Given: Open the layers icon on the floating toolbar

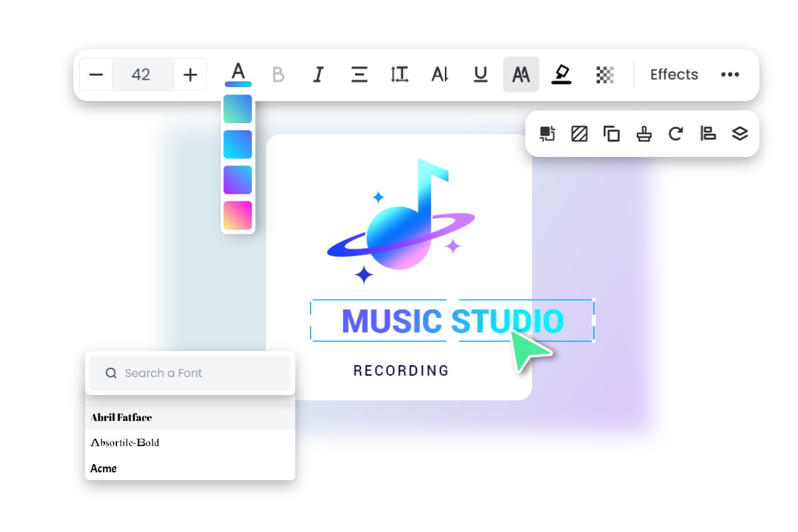Looking at the screenshot, I should tap(739, 133).
